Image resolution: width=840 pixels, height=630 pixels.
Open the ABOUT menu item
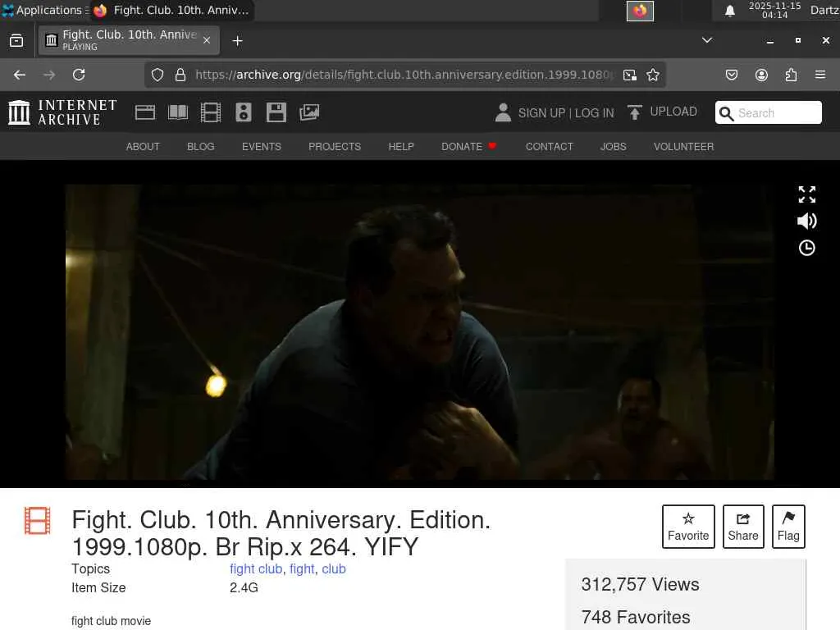(143, 147)
